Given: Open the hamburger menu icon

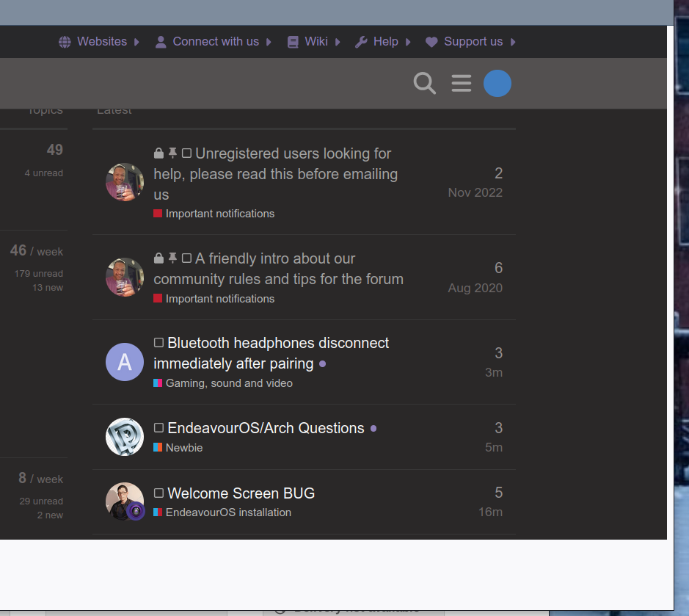Looking at the screenshot, I should tap(462, 83).
